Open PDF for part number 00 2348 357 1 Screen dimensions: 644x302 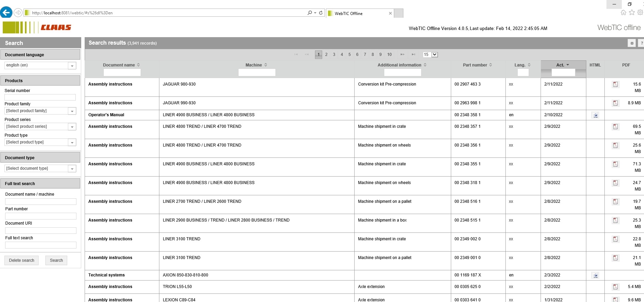[x=615, y=127]
